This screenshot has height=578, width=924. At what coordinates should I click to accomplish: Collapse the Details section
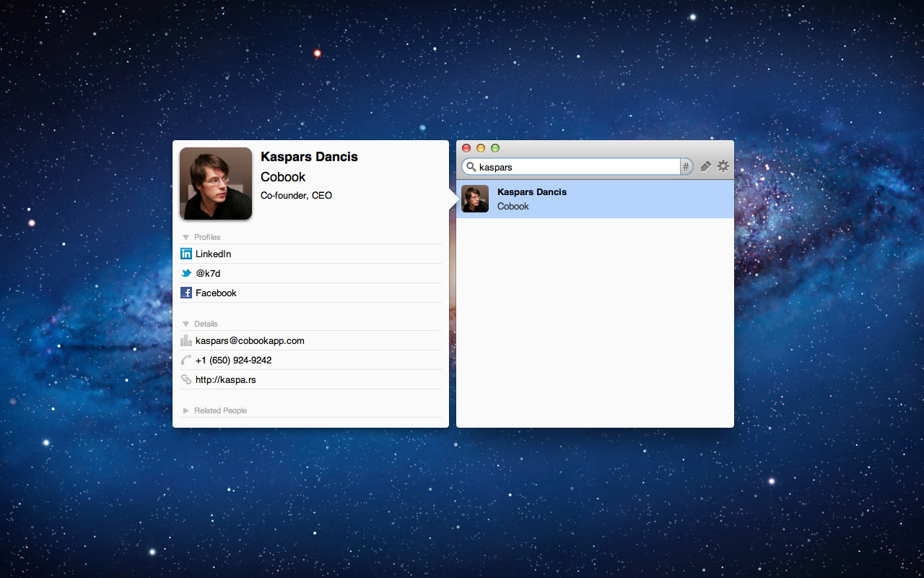(x=186, y=324)
